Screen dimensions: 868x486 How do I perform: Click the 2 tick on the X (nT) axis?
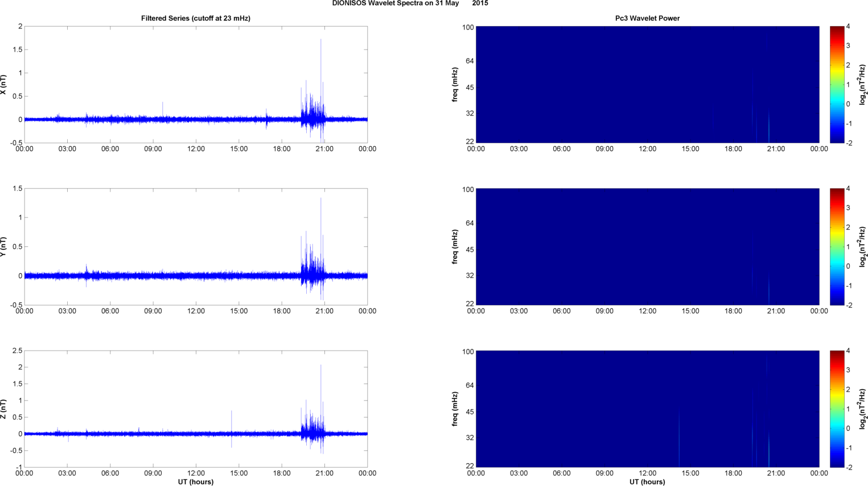(20, 26)
